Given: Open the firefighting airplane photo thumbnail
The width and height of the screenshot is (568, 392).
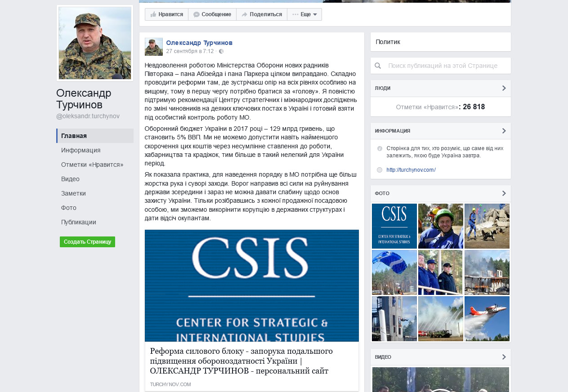Looking at the screenshot, I should point(487,319).
